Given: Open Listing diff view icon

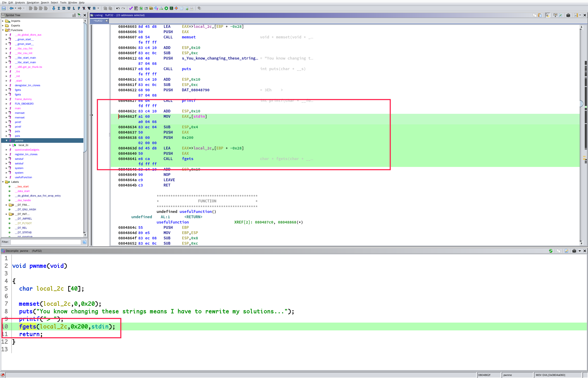Looking at the screenshot, I should coord(560,15).
